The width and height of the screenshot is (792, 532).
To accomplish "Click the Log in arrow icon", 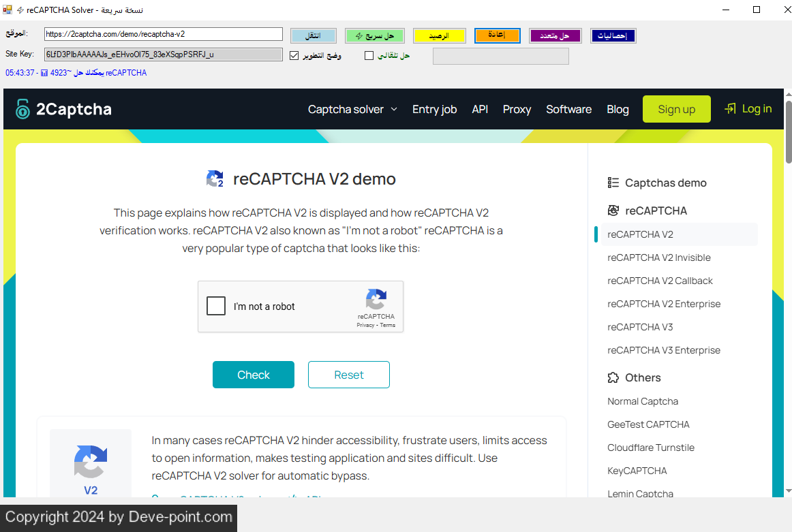I will [731, 109].
